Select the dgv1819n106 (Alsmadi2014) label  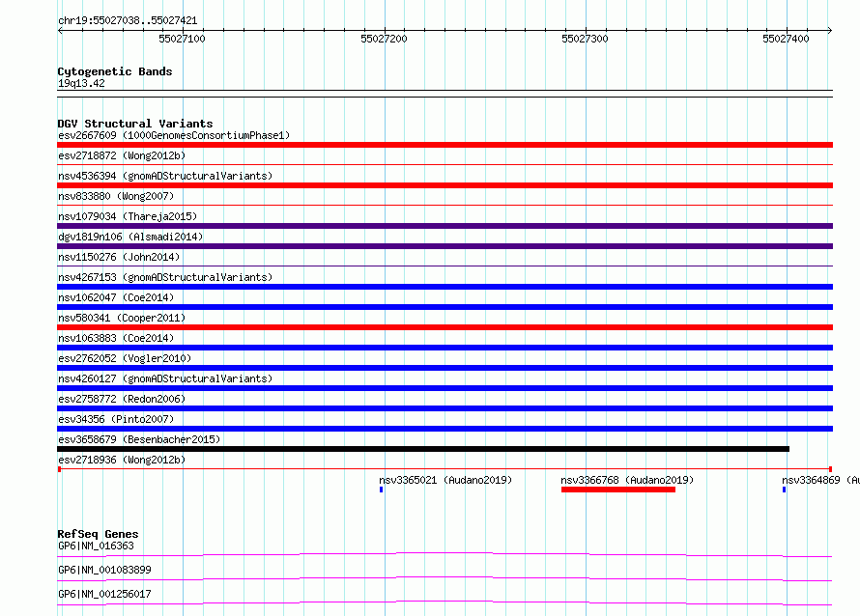tap(130, 237)
